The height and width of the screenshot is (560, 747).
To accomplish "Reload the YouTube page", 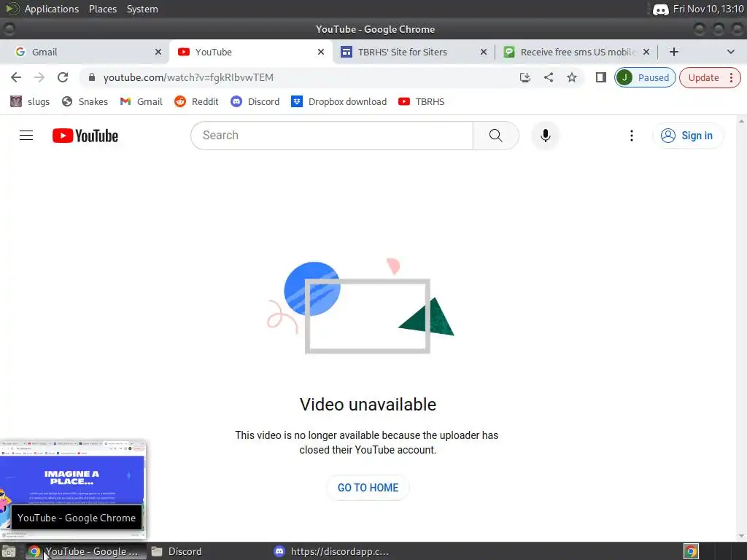I will pyautogui.click(x=63, y=77).
